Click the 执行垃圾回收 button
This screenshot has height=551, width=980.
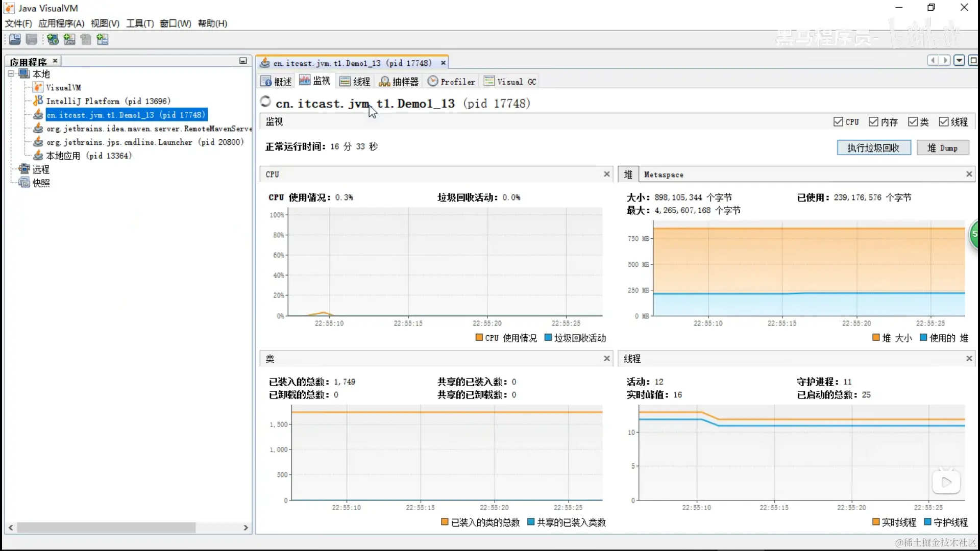873,148
